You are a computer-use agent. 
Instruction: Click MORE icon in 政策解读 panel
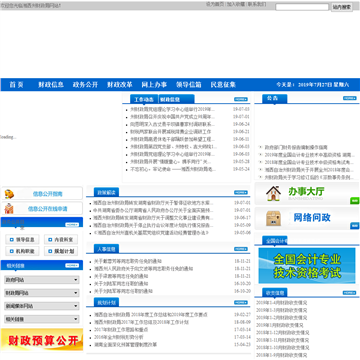(x=241, y=192)
